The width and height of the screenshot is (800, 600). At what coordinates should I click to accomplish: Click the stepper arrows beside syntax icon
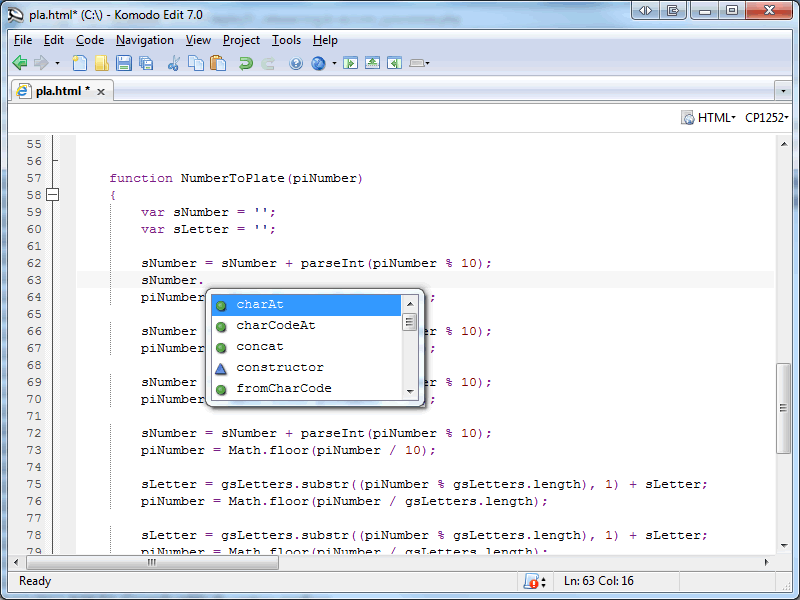pos(544,582)
